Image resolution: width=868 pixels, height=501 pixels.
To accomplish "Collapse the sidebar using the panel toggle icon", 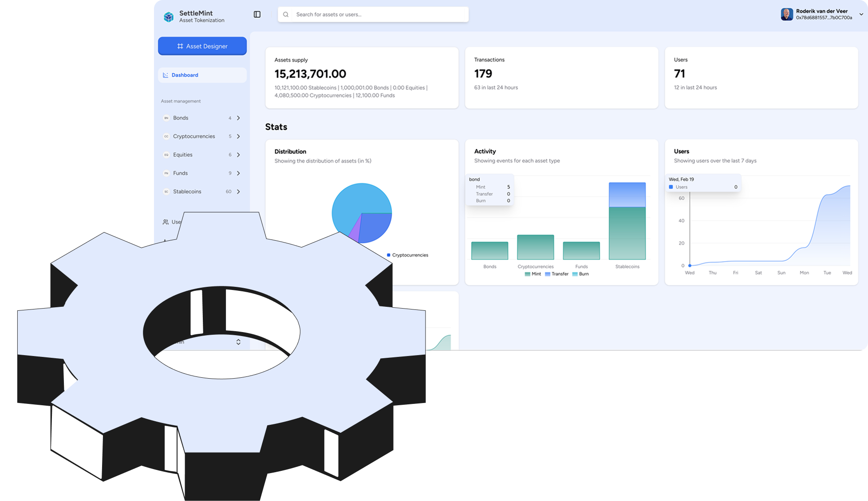I will 257,14.
